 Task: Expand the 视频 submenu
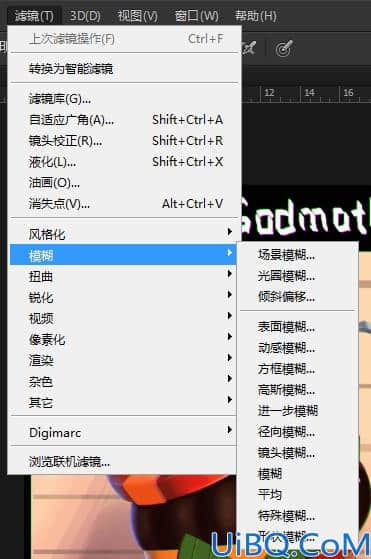click(123, 318)
